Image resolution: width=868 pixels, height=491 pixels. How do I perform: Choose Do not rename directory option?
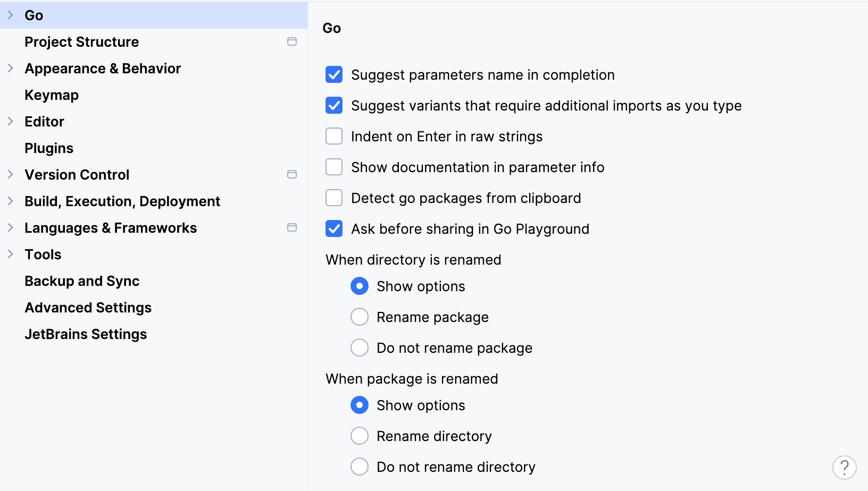[x=360, y=467]
